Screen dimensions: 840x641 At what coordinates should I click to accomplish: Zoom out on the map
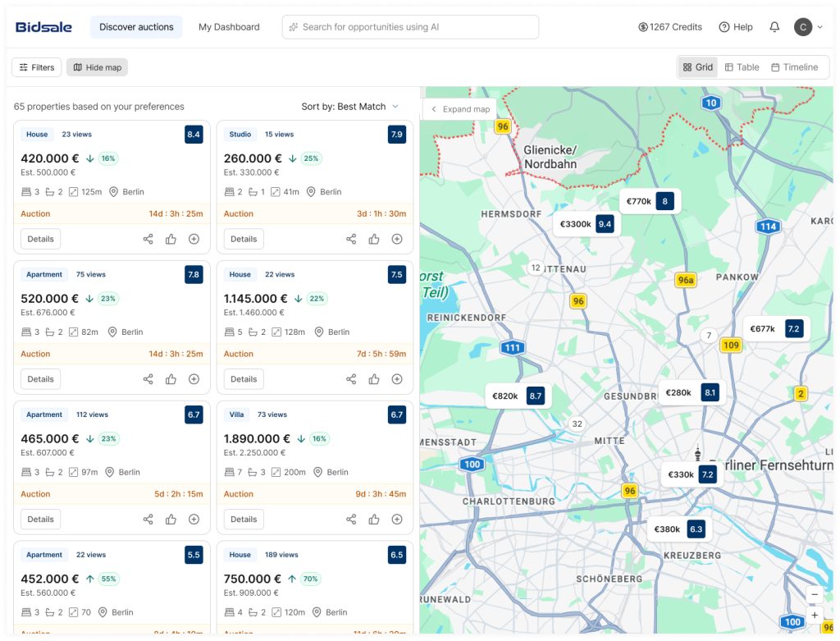[814, 594]
